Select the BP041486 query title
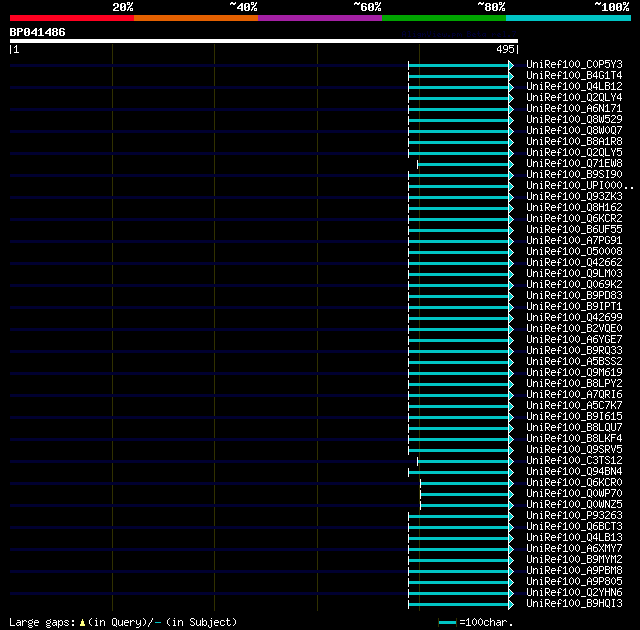The height and width of the screenshot is (630, 640). (x=37, y=32)
